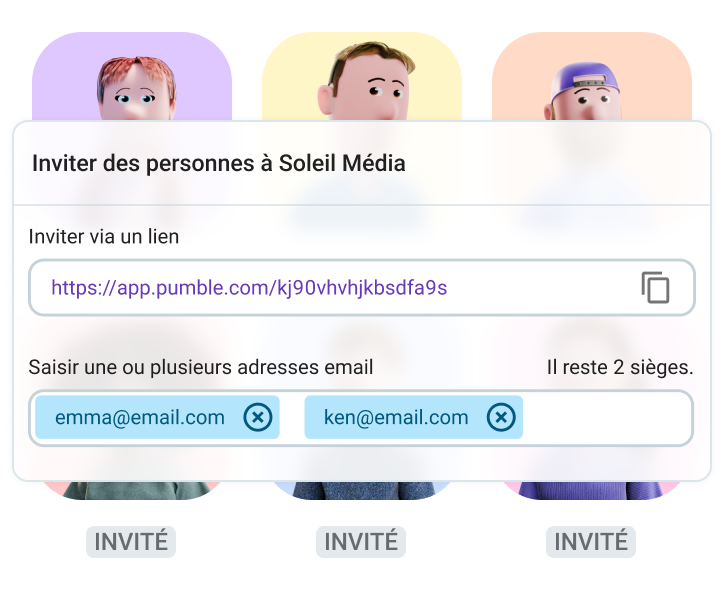Screen dimensions: 724x600
Task: Click the purple sweater avatar at the bottom right
Action: (x=592, y=490)
